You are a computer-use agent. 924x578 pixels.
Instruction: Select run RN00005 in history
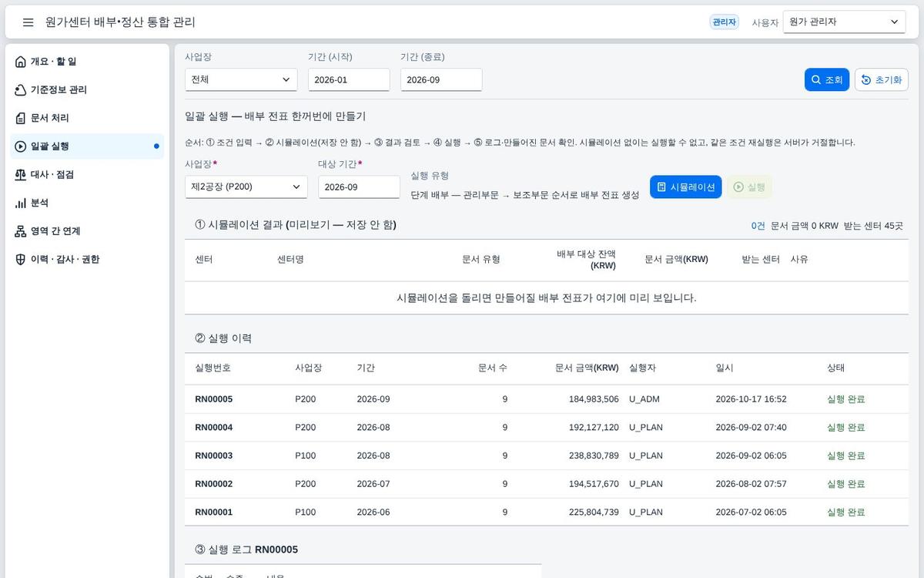(x=547, y=399)
